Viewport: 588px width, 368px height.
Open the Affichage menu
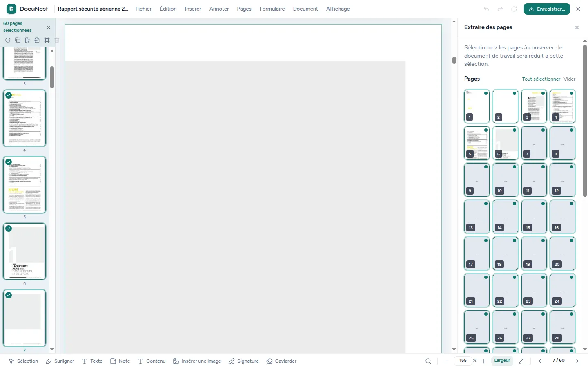(338, 9)
